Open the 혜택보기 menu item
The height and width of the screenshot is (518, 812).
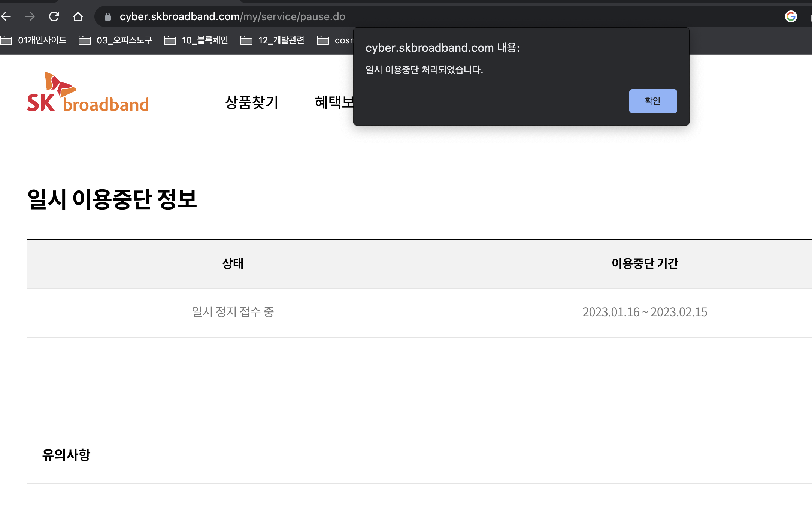click(x=333, y=102)
